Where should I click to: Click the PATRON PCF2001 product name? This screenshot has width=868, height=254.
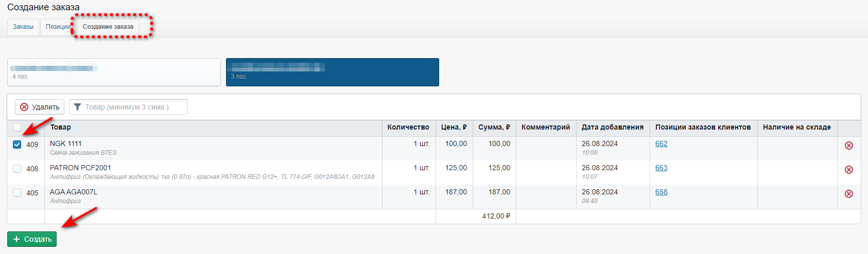point(80,168)
